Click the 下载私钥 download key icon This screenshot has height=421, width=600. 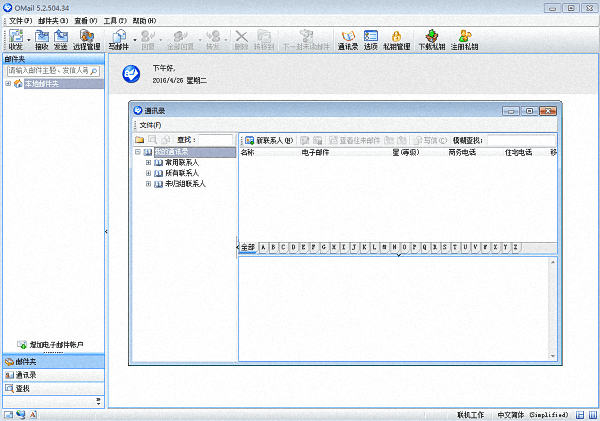click(433, 40)
